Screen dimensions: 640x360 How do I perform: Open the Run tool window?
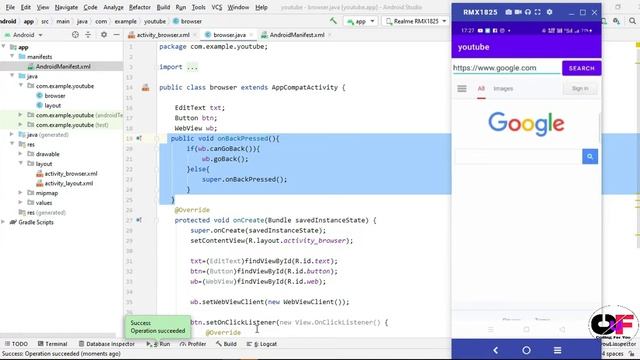click(158, 344)
